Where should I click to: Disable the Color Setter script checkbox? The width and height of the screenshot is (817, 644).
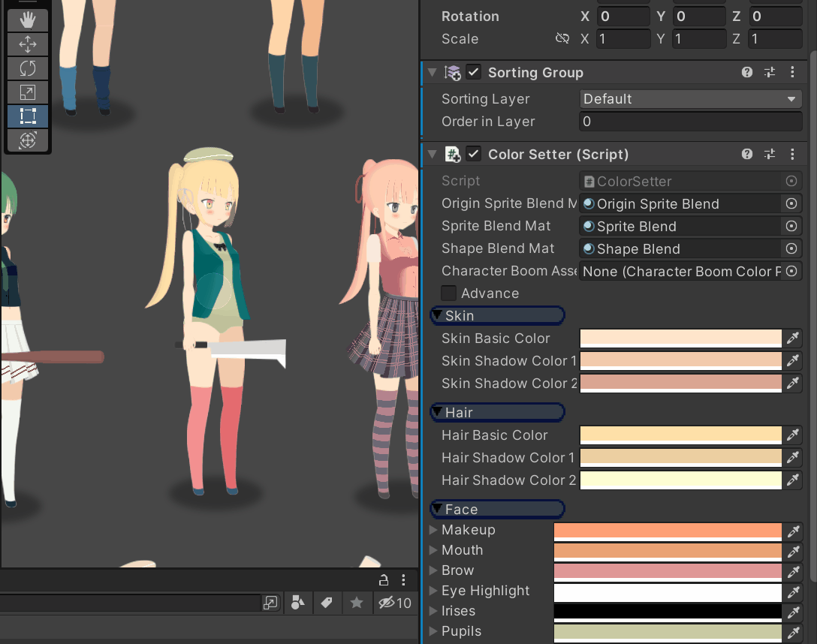pyautogui.click(x=473, y=154)
